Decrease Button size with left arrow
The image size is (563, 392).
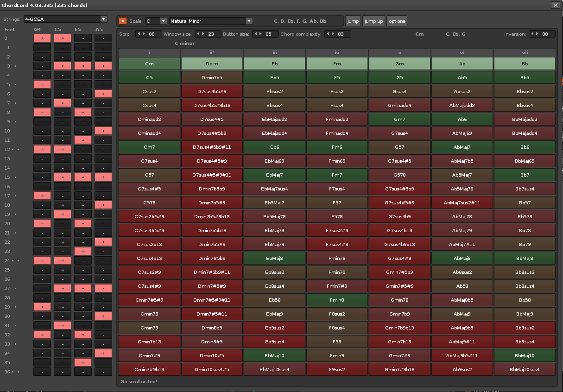255,34
